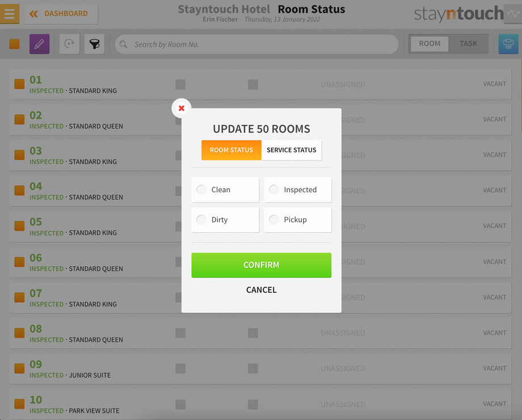Open the hamburger menu icon
522x420 pixels.
(x=9, y=14)
